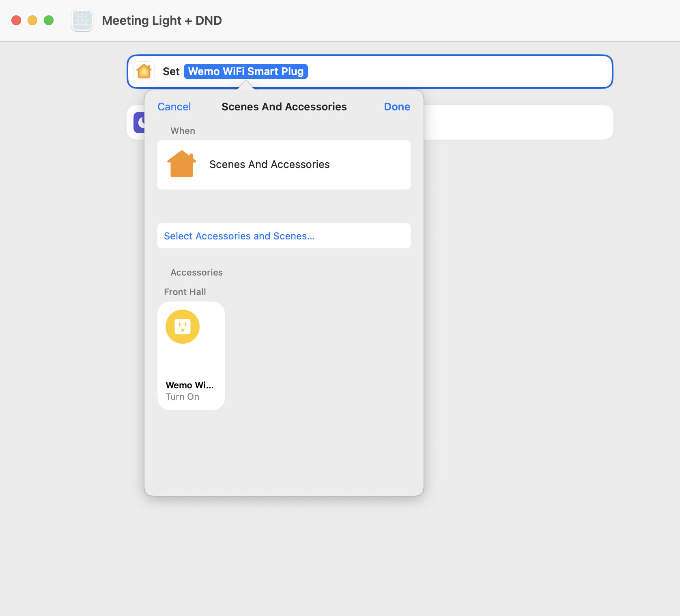Viewport: 680px width, 616px height.
Task: Click the 'Front Hall' room label
Action: click(185, 292)
